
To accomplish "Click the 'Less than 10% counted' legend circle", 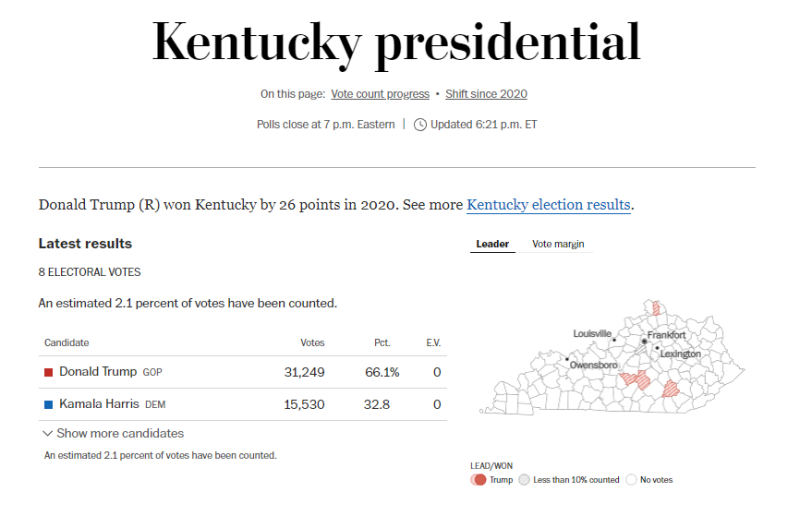I will click(x=524, y=480).
